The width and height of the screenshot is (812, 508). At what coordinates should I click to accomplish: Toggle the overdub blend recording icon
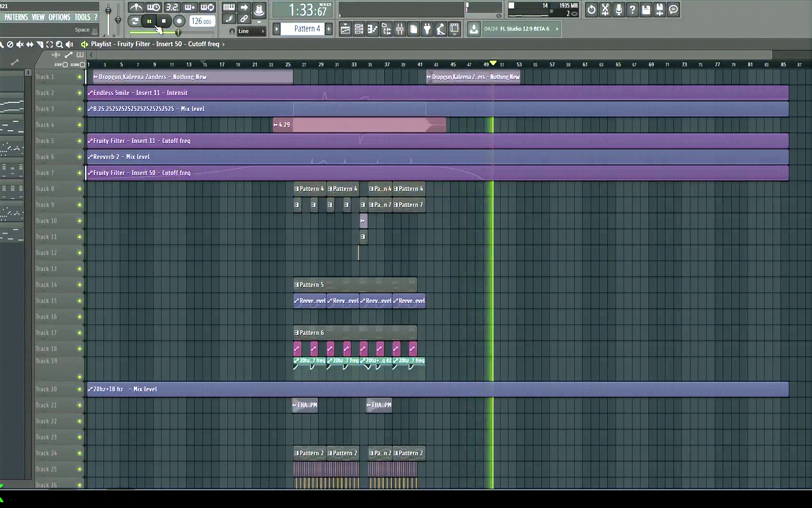[189, 7]
